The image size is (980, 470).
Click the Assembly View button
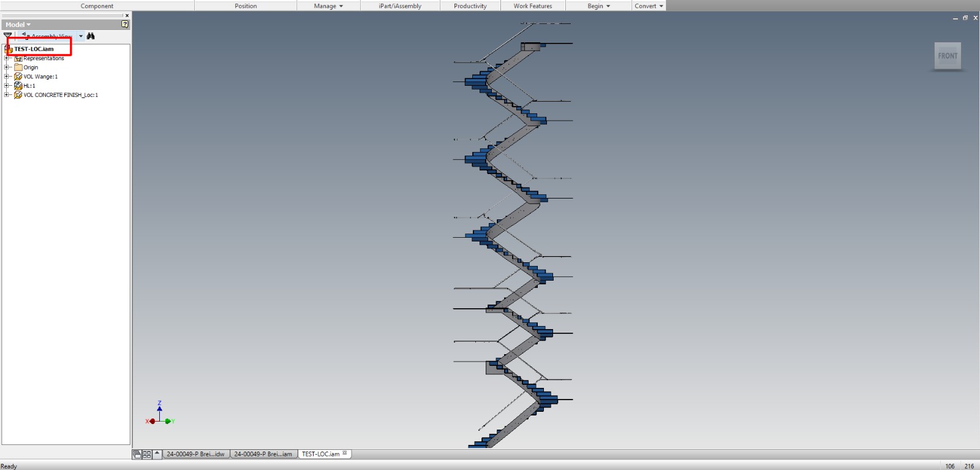(48, 36)
